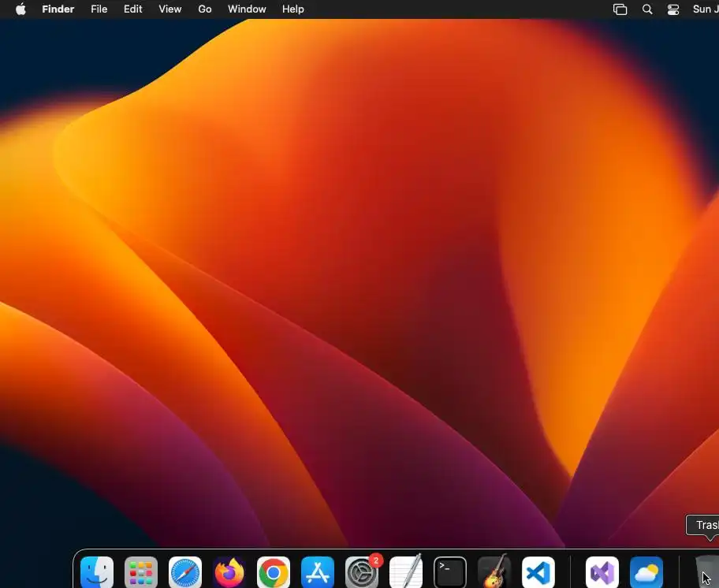The image size is (719, 588).
Task: Launch Safari from the Dock
Action: click(185, 572)
